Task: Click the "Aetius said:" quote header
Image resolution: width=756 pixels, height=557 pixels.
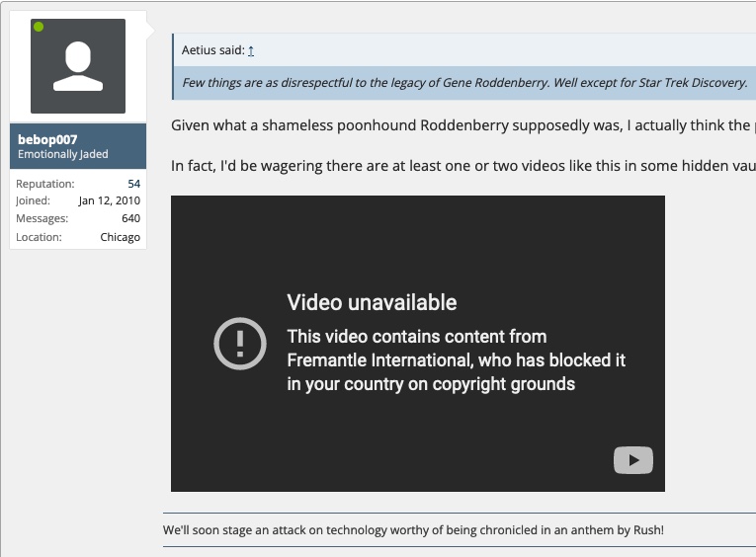Action: 212,50
